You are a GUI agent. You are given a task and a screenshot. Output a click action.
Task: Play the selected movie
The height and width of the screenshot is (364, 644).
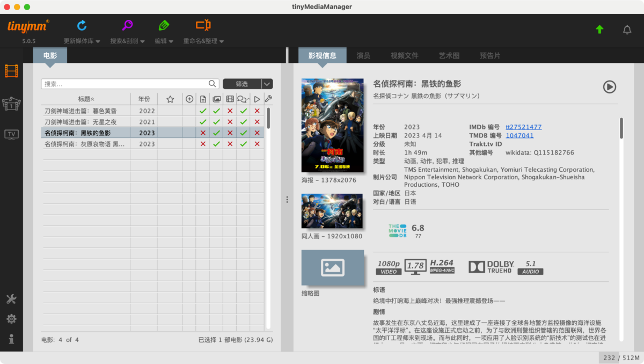click(x=609, y=86)
